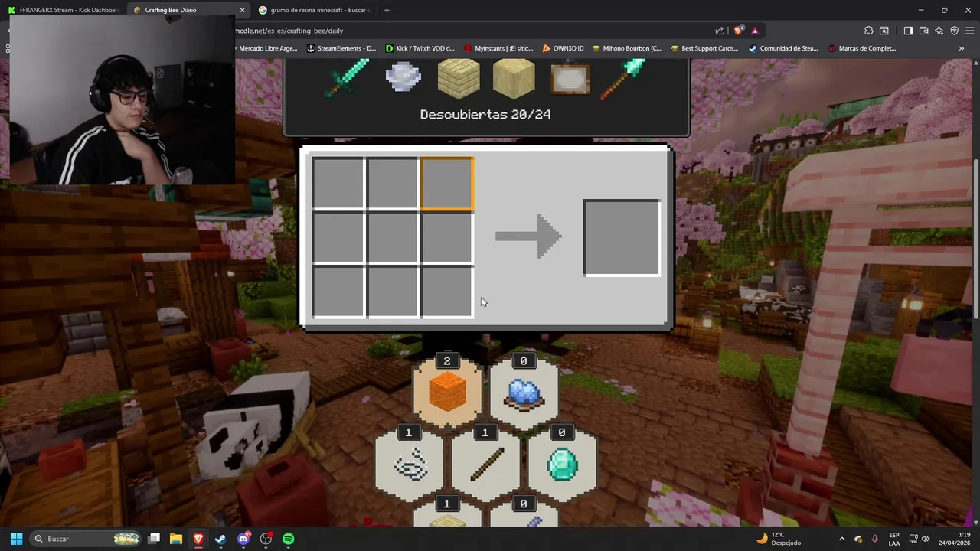Click the discovered item frame icon
The width and height of the screenshot is (980, 551).
tap(570, 79)
